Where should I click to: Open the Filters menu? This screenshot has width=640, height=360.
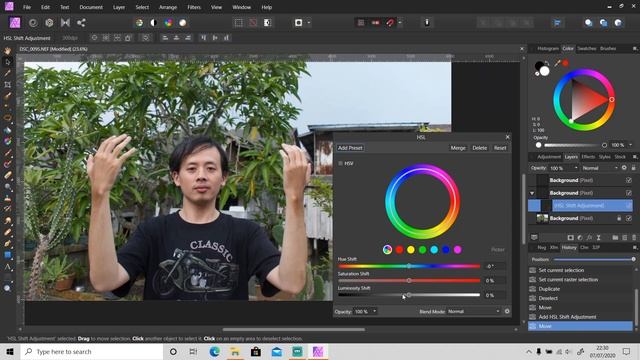pos(194,7)
